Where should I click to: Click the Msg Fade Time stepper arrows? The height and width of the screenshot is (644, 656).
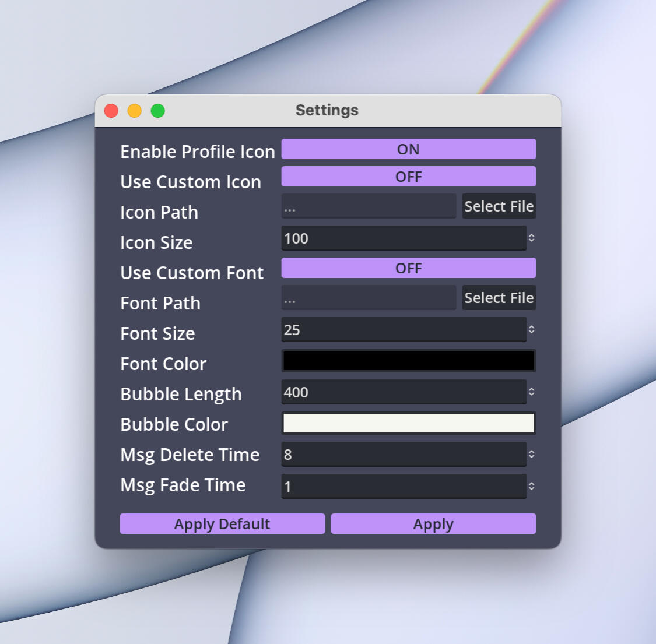[x=531, y=486]
